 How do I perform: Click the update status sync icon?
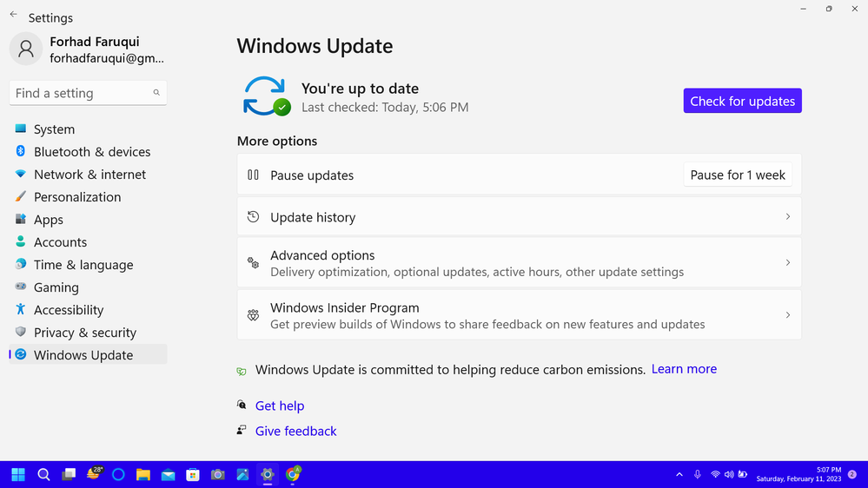(266, 96)
